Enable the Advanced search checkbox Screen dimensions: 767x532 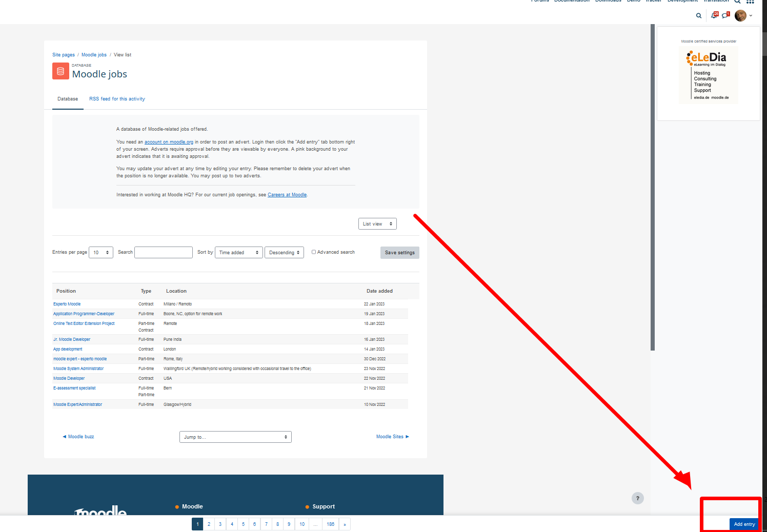click(x=314, y=252)
